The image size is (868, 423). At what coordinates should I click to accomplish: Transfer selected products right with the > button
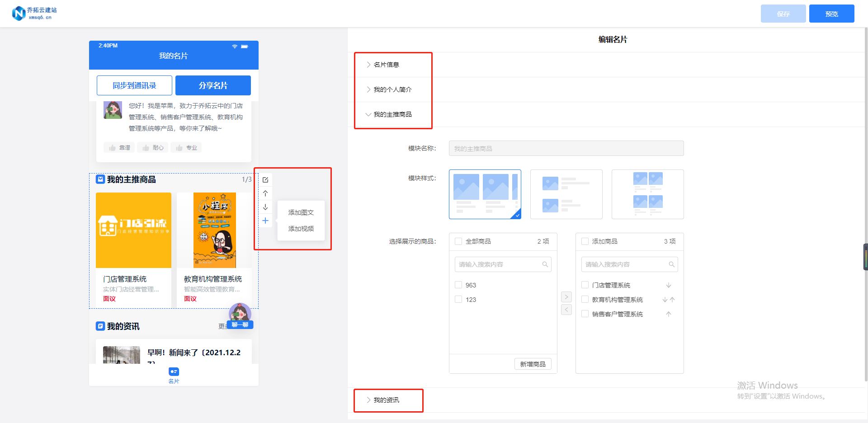(x=566, y=297)
